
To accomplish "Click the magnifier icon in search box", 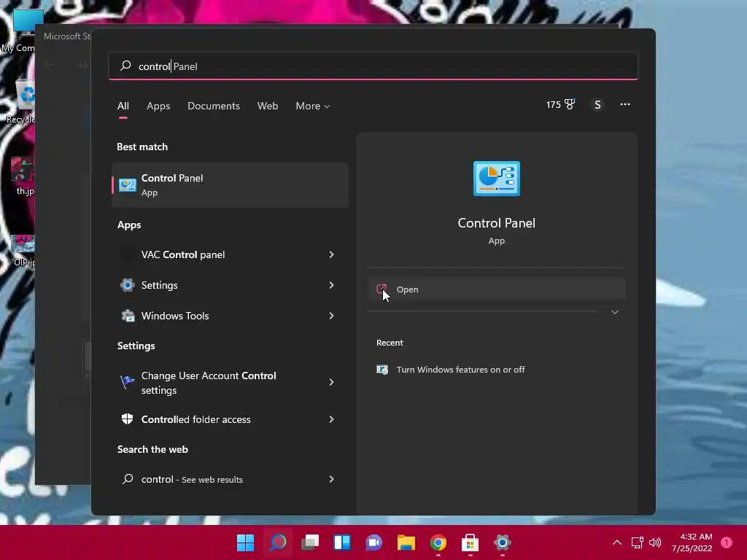I will click(125, 66).
